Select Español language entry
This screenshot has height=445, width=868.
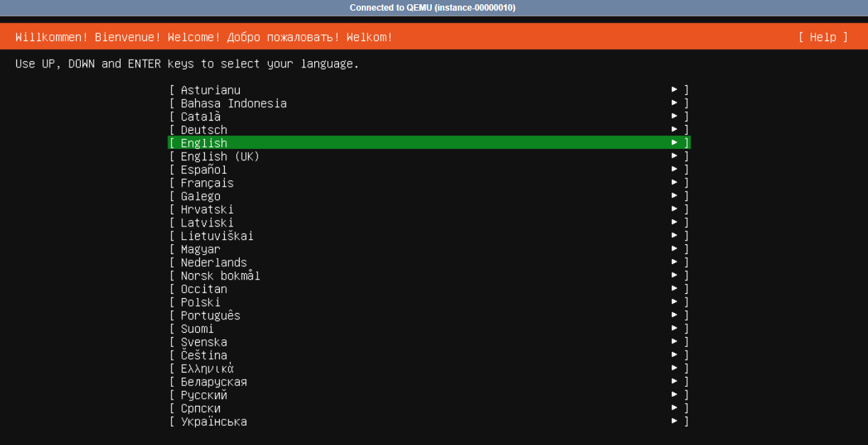[x=204, y=170]
